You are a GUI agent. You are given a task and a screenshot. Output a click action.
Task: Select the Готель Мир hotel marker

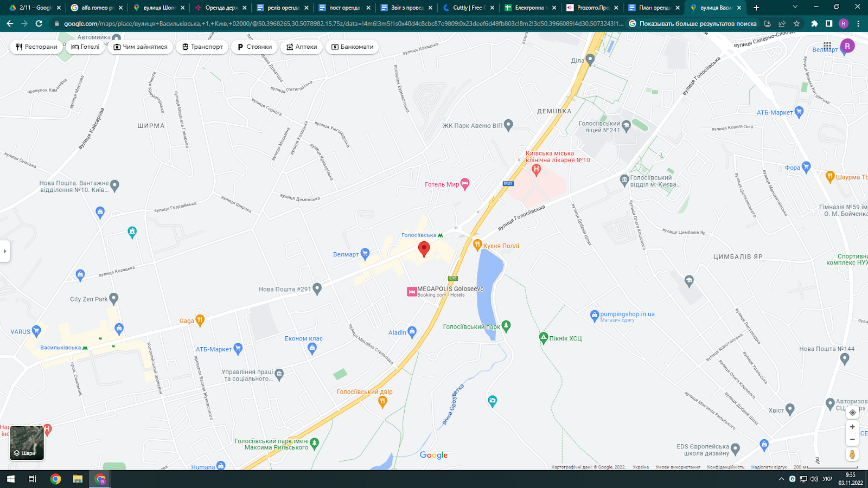464,184
